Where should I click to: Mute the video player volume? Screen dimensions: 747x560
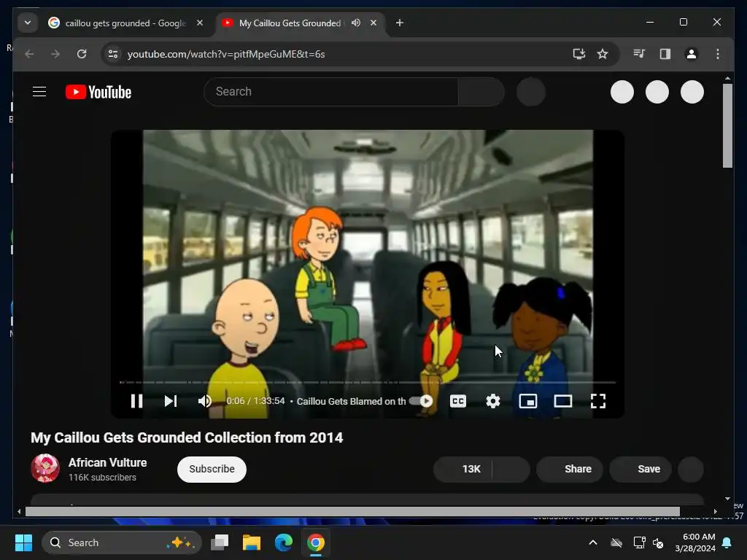(205, 401)
